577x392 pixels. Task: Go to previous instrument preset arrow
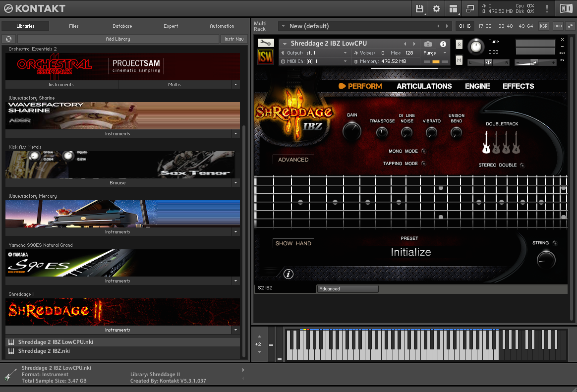tap(405, 44)
